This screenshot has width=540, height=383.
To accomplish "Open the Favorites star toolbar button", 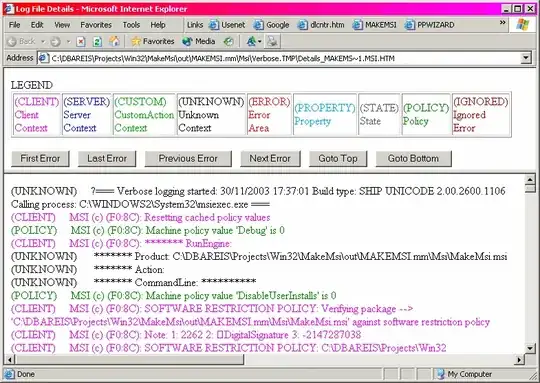I will pyautogui.click(x=153, y=41).
